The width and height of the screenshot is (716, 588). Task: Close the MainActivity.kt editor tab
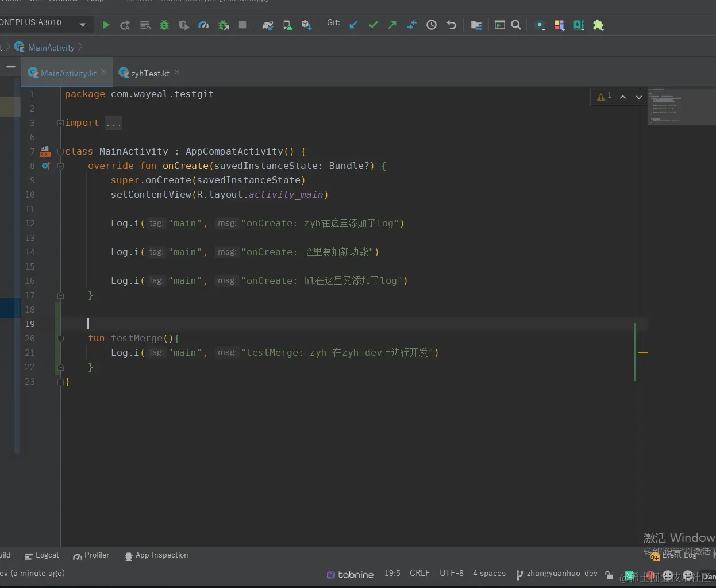pyautogui.click(x=104, y=72)
